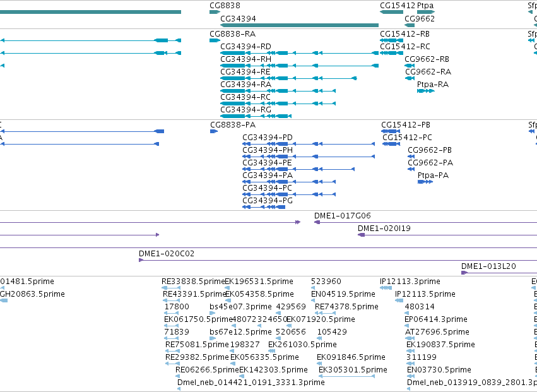Select EST GH20863.5prime
Image resolution: width=537 pixels, height=392 pixels.
point(33,294)
